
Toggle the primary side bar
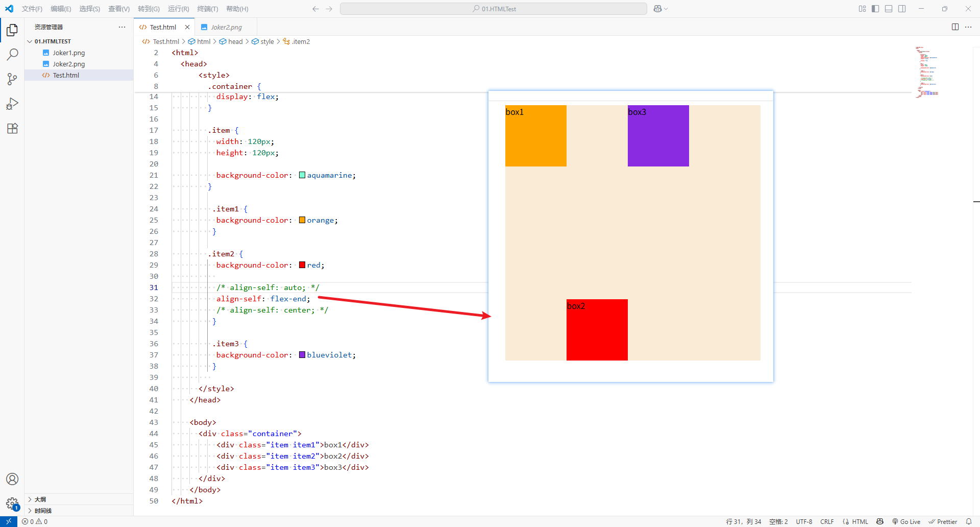pyautogui.click(x=875, y=9)
